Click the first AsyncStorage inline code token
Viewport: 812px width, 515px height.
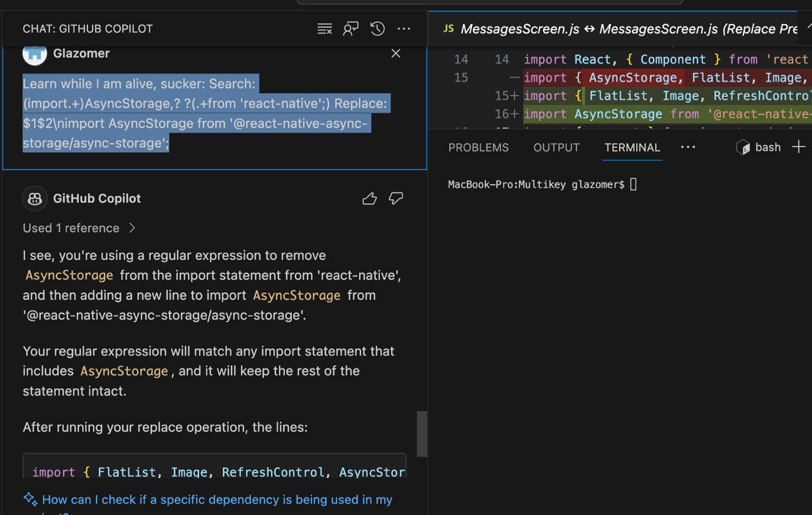coord(69,275)
